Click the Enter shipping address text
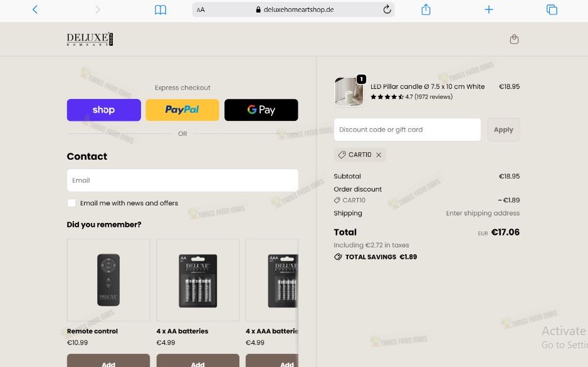The image size is (588, 367). coord(483,213)
